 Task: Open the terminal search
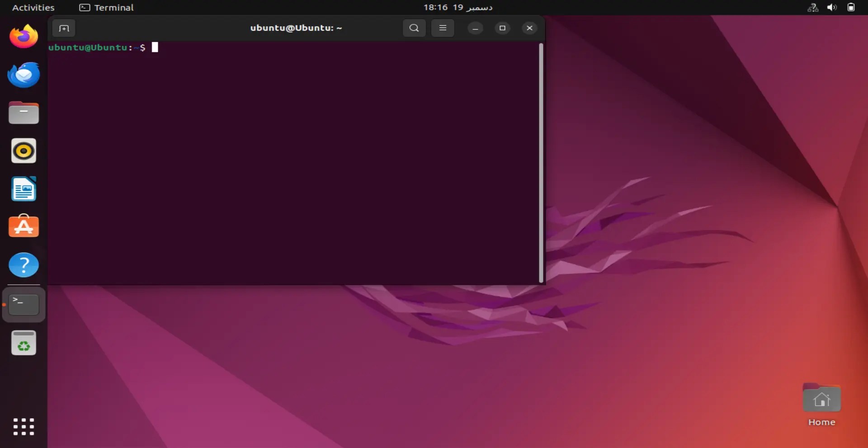pyautogui.click(x=414, y=28)
